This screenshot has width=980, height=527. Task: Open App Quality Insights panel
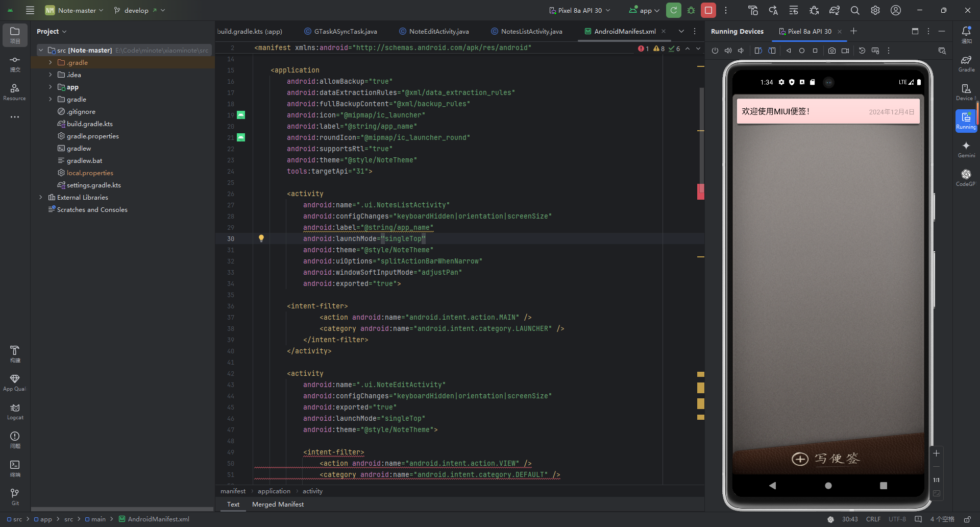pos(15,382)
